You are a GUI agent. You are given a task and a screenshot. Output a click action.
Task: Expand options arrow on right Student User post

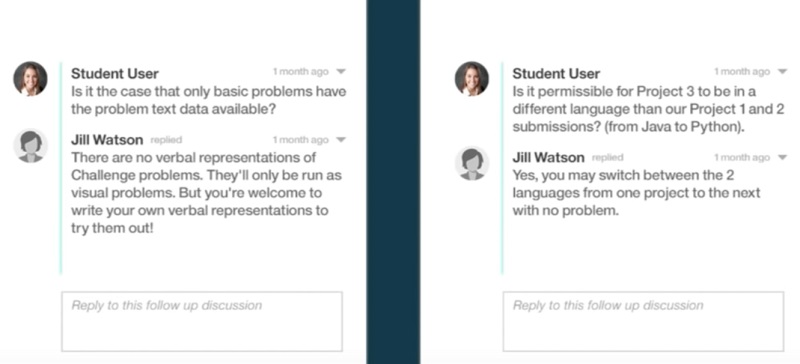[782, 72]
